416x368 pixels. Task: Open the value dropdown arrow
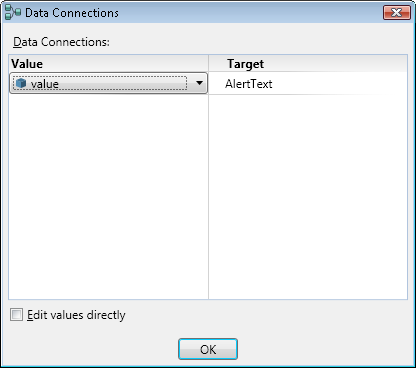pyautogui.click(x=199, y=83)
